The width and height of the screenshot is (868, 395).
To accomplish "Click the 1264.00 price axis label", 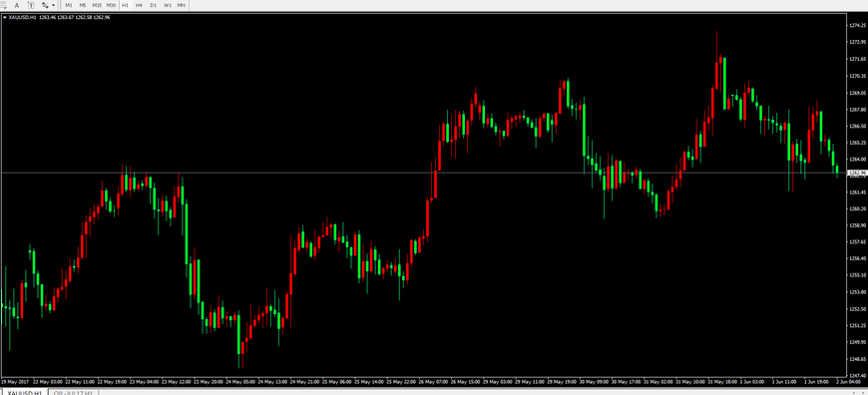I will 857,159.
